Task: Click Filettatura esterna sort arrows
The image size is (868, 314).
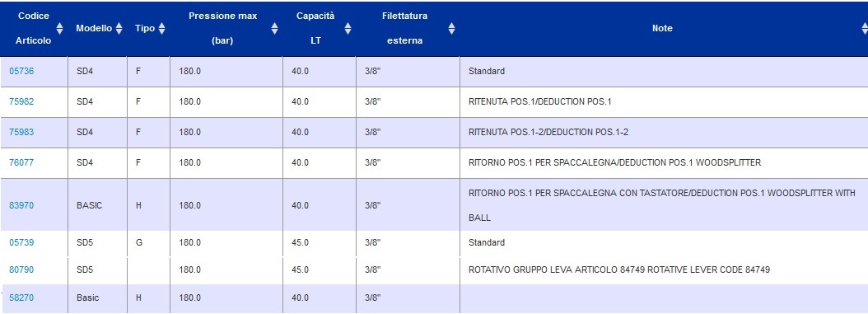Action: (452, 28)
